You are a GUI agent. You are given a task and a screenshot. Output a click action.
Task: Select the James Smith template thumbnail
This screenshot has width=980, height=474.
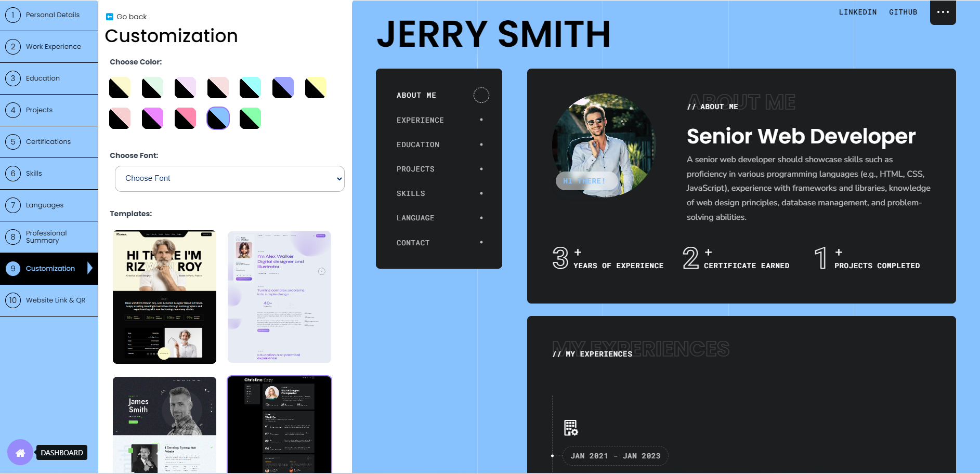click(x=164, y=425)
